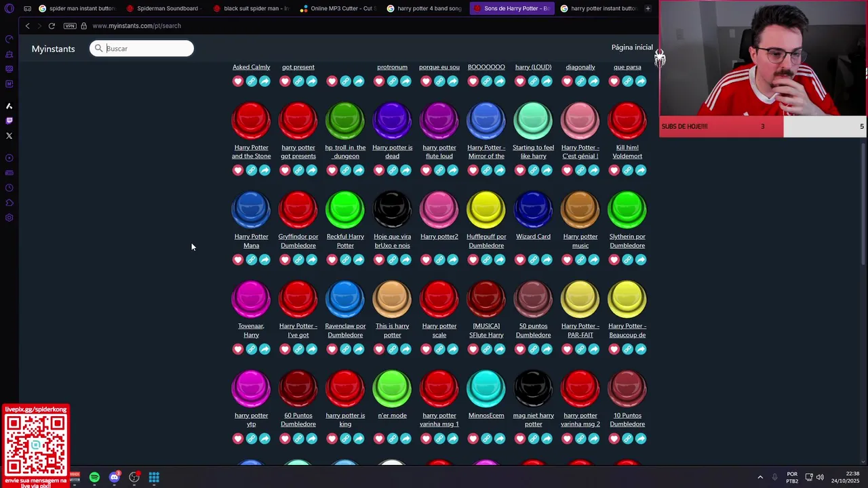The height and width of the screenshot is (488, 868).
Task: Play the 'Hufflepuff por Dumbledore' yellow button
Action: pos(486,209)
